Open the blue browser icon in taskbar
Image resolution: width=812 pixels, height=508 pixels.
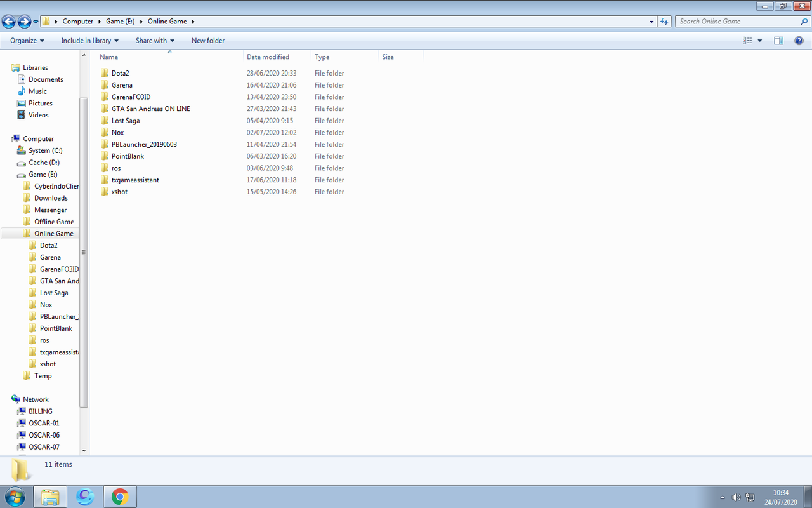(x=85, y=497)
